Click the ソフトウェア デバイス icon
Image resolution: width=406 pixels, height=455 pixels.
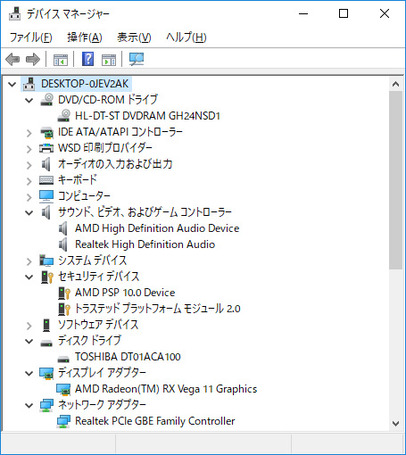coord(46,325)
